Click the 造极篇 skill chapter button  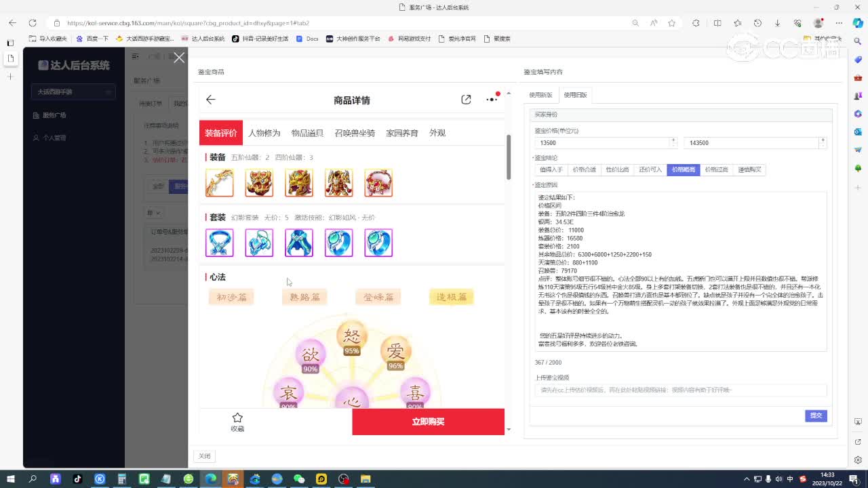point(451,297)
